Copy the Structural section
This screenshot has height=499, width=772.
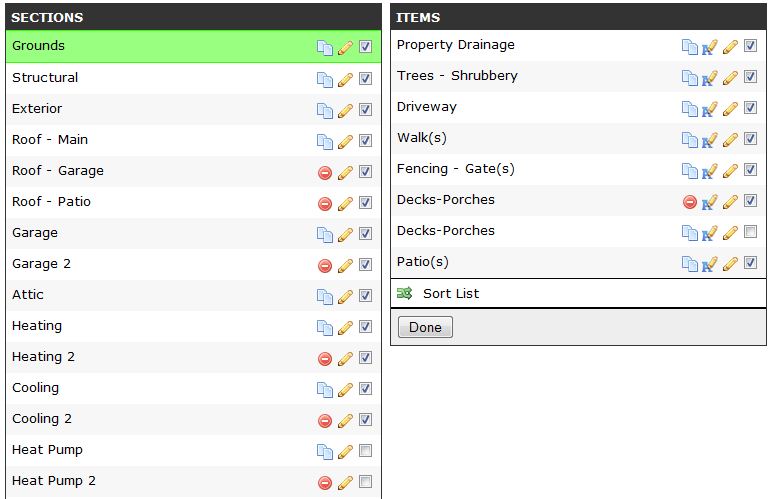tap(324, 80)
